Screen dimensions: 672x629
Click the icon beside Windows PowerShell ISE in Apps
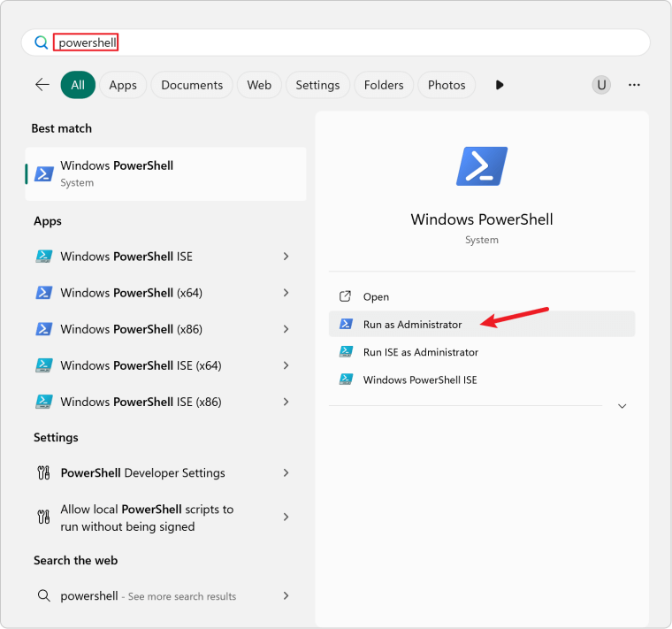pos(43,257)
